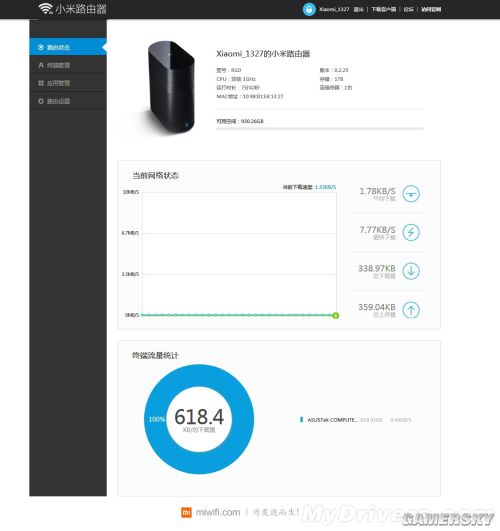
Task: Open the third sidebar item with grid icon
Action: pos(68,83)
